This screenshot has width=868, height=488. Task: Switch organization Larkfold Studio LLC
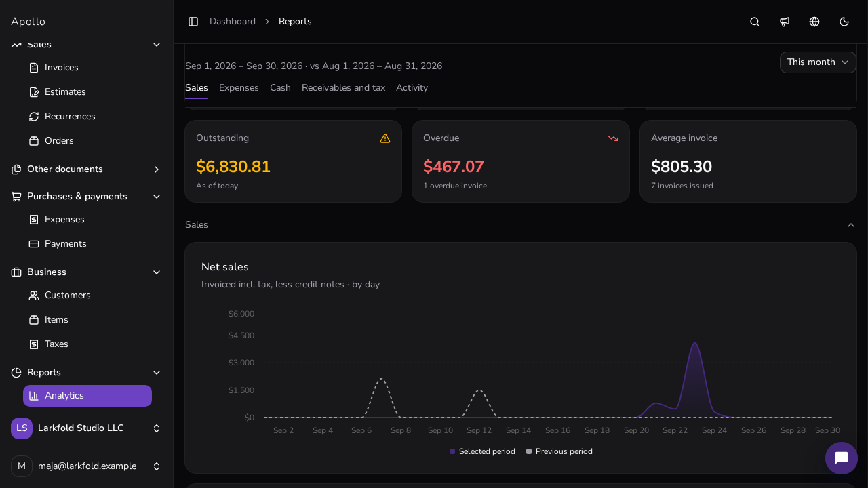pos(87,428)
